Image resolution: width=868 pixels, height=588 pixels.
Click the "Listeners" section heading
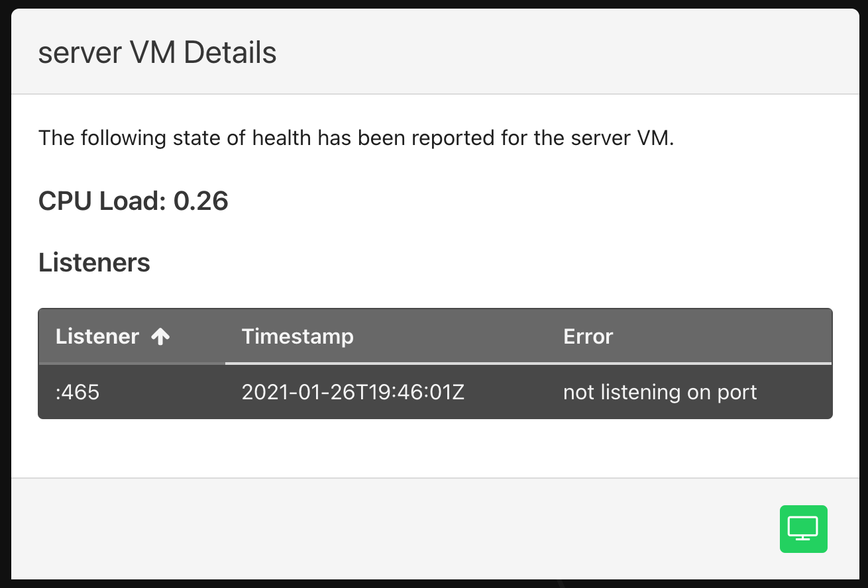(x=94, y=263)
